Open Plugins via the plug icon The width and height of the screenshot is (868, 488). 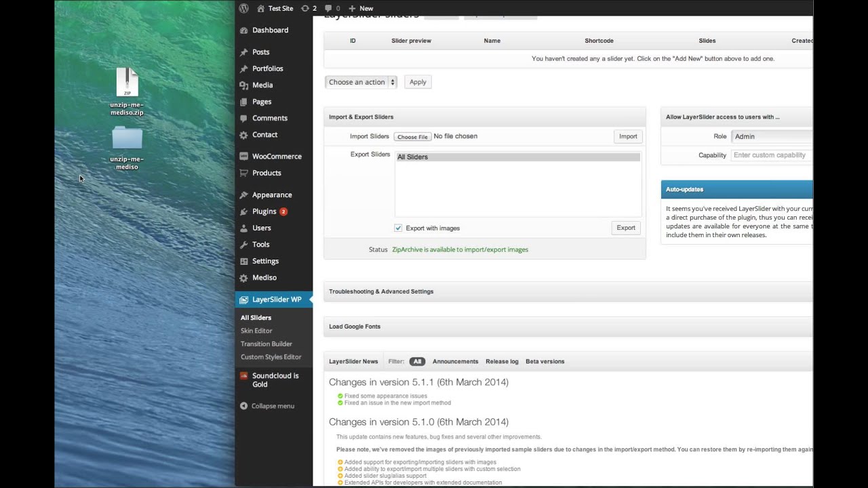click(244, 211)
